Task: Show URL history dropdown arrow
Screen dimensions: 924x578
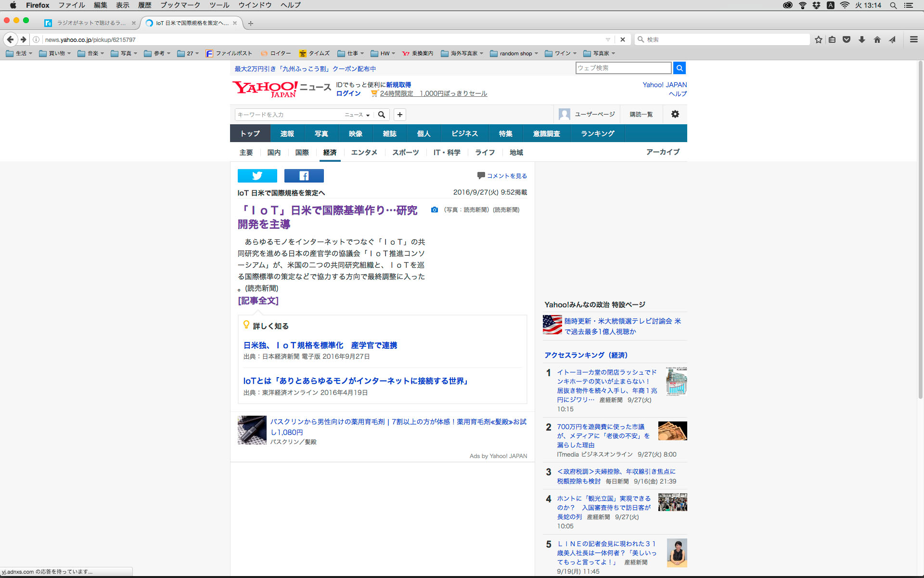Action: pos(608,39)
